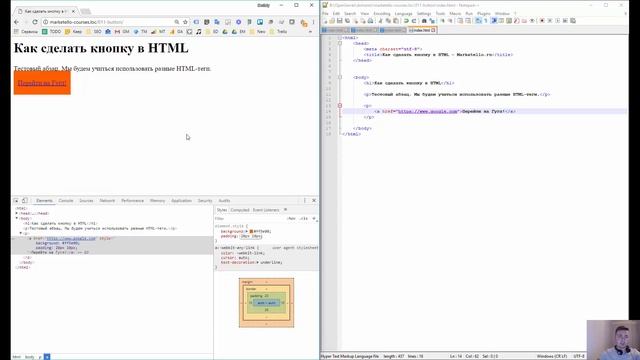This screenshot has width=640, height=360.
Task: Play back recorded macro in Notepad++
Action: pos(557,21)
